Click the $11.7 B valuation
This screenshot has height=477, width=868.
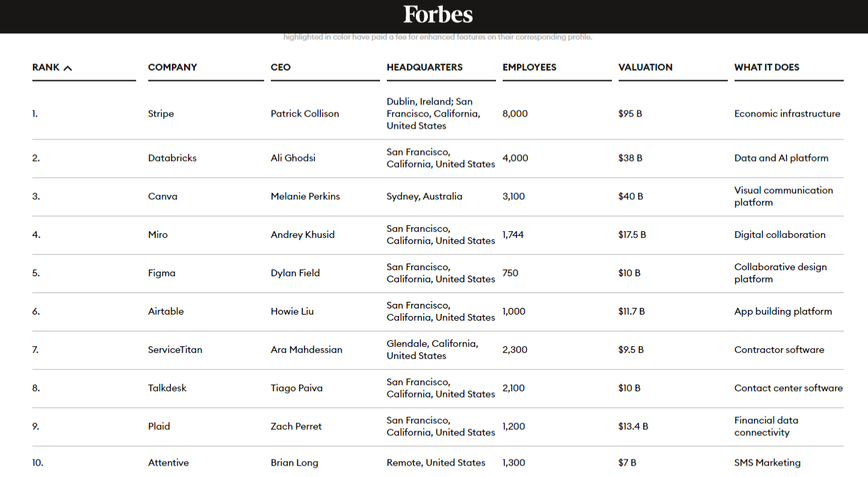[631, 312]
